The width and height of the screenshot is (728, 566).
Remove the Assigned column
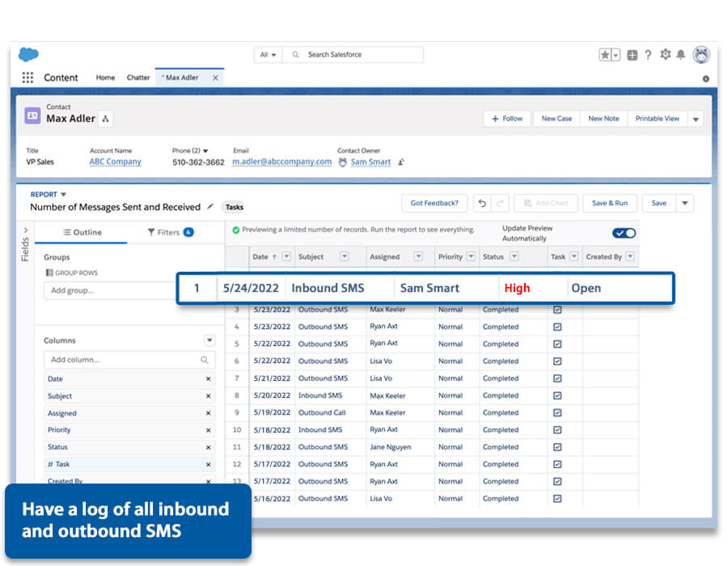[x=209, y=413]
